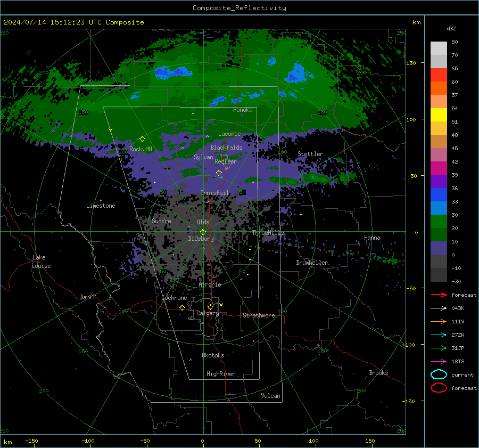Click the Banff town label

click(88, 297)
